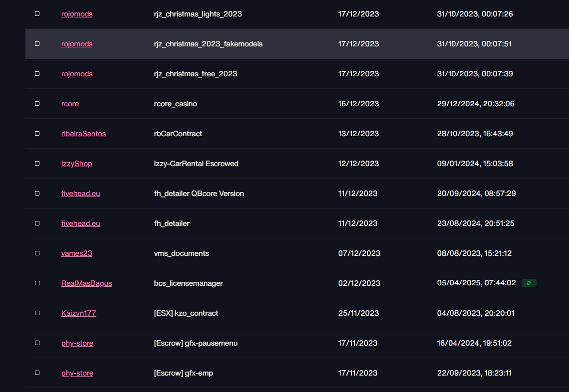
Task: Tick the checkbox for rjz_christmas_lights_2023
Action: [x=37, y=14]
